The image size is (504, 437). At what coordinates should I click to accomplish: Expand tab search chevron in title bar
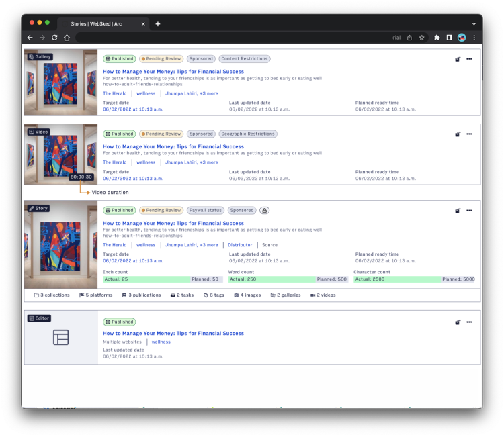coord(474,24)
